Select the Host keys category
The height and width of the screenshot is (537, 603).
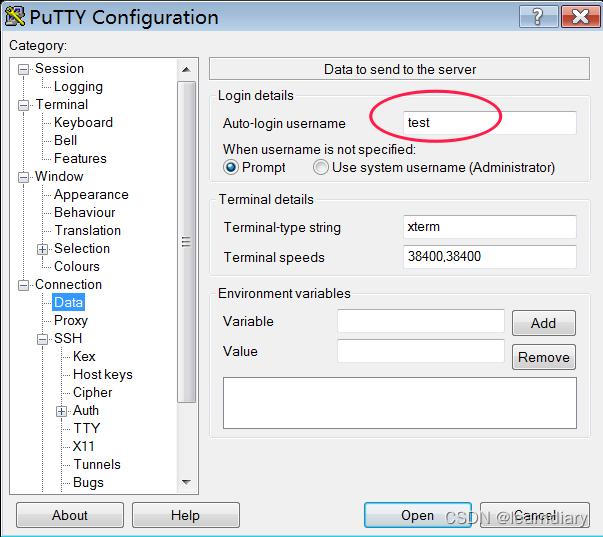click(x=103, y=374)
